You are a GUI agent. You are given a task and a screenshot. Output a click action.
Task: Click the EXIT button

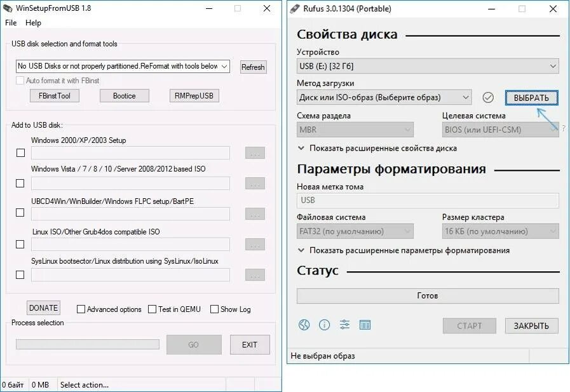[250, 345]
